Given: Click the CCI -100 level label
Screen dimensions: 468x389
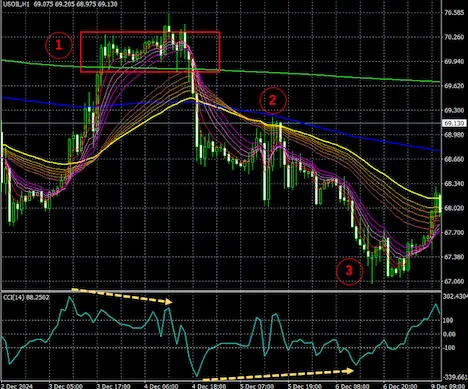Looking at the screenshot, I should [448, 348].
